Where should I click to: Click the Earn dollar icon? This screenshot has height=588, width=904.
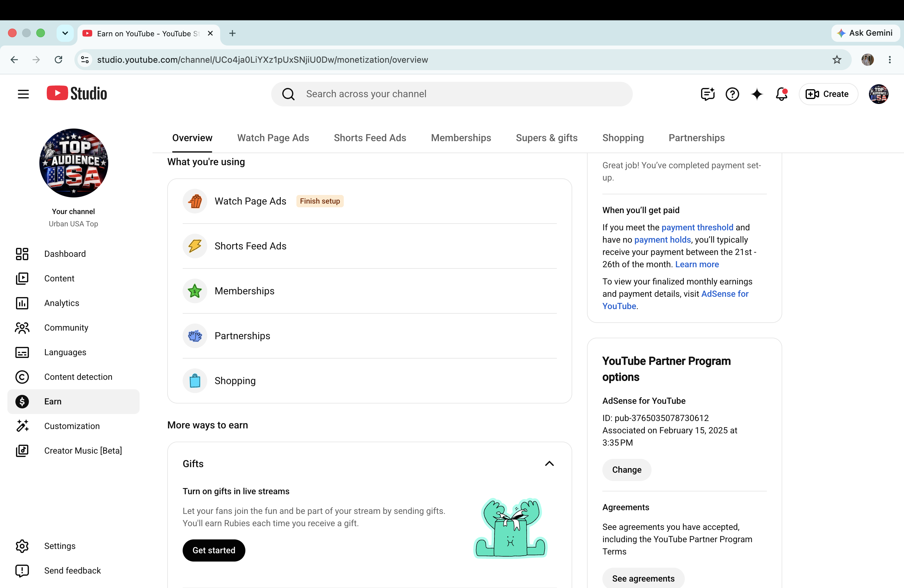[22, 402]
